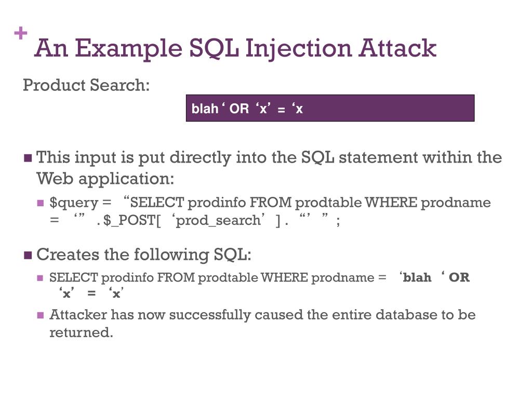The height and width of the screenshot is (399, 532).
Task: Click the dark bullet before Creates the following SQL
Action: [28, 255]
